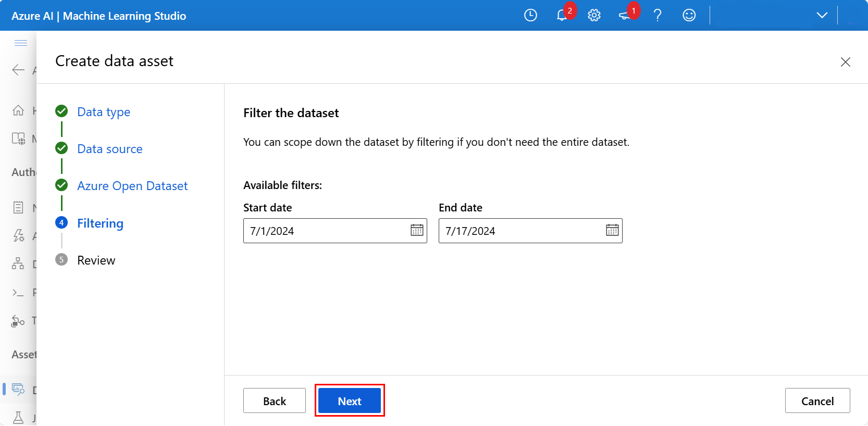This screenshot has width=868, height=426.
Task: Go to the Data type step
Action: pos(104,112)
